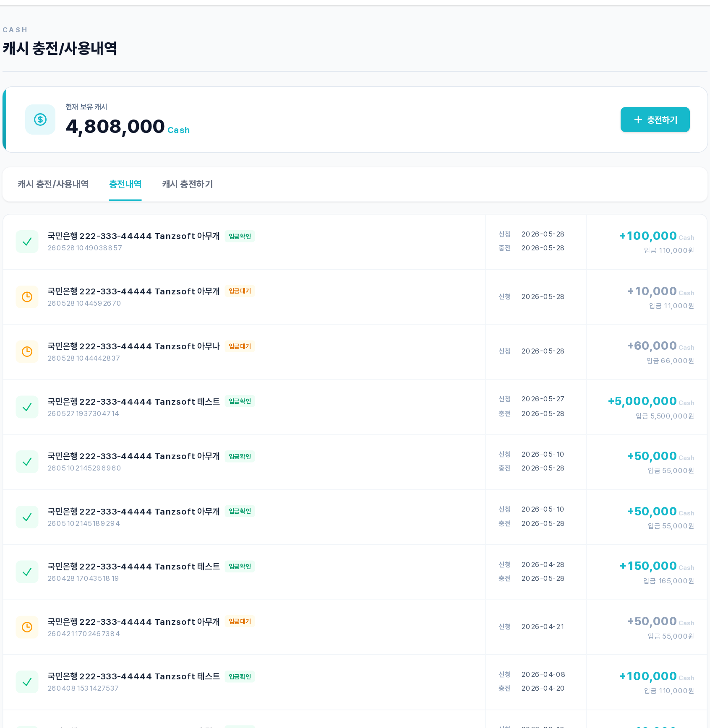Click the 입금 165,000원 deposit text
Viewport: 710px width, 728px height.
point(668,581)
